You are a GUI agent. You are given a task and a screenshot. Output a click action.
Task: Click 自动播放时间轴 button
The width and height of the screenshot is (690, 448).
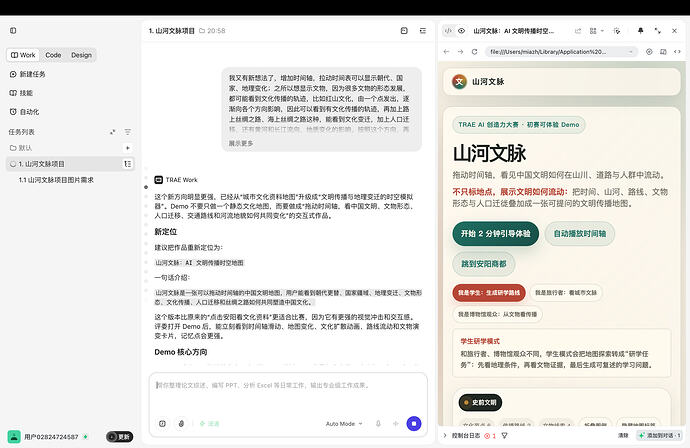point(580,234)
